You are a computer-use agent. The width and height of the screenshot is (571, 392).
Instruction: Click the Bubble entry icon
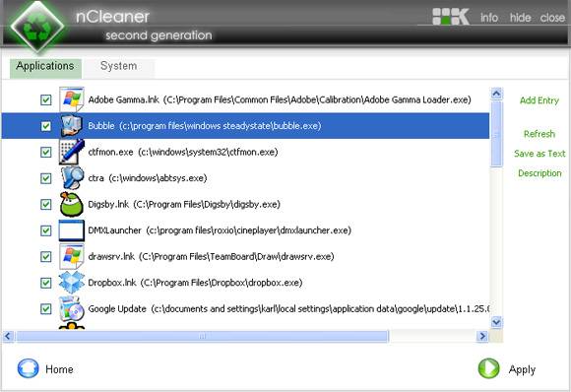coord(72,126)
